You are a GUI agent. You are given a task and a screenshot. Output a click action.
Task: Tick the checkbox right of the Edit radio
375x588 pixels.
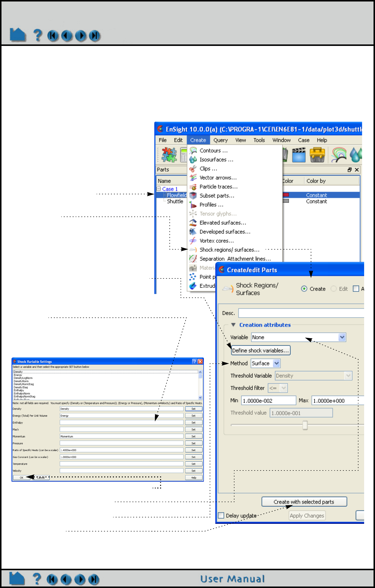click(x=356, y=289)
